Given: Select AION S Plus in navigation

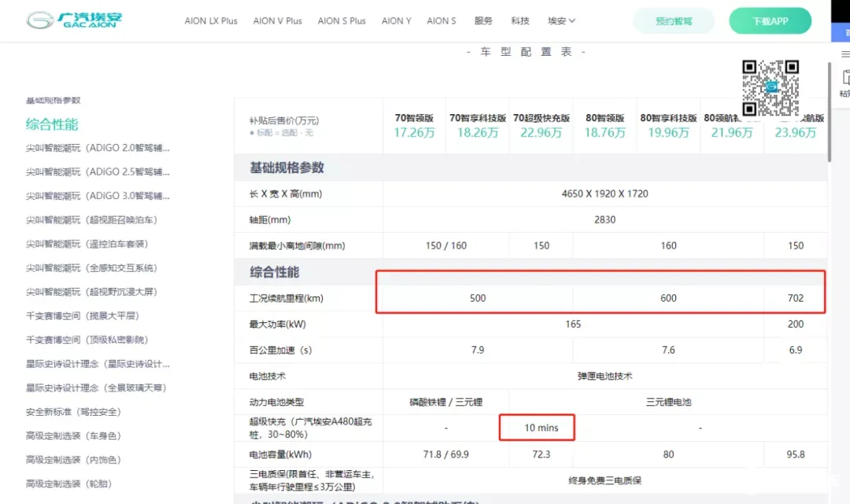Looking at the screenshot, I should click(342, 21).
